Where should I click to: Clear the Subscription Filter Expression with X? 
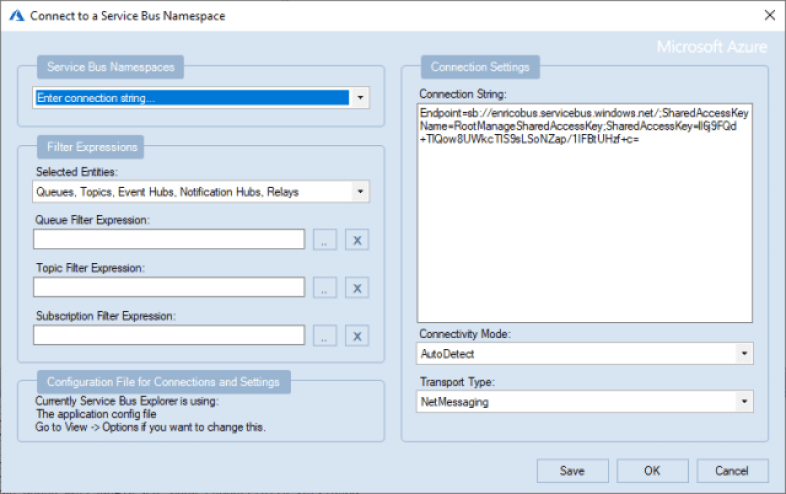(x=357, y=336)
